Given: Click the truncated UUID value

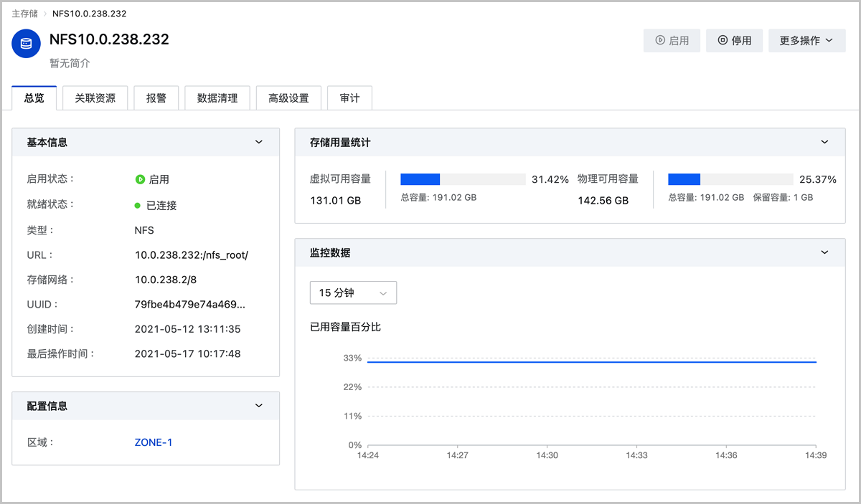Looking at the screenshot, I should click(x=190, y=305).
